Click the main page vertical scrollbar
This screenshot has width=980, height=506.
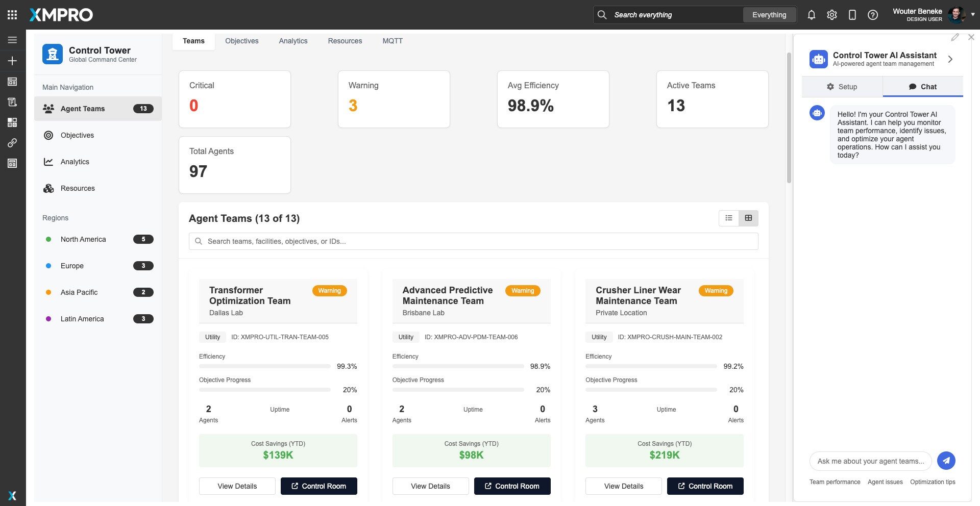click(789, 117)
